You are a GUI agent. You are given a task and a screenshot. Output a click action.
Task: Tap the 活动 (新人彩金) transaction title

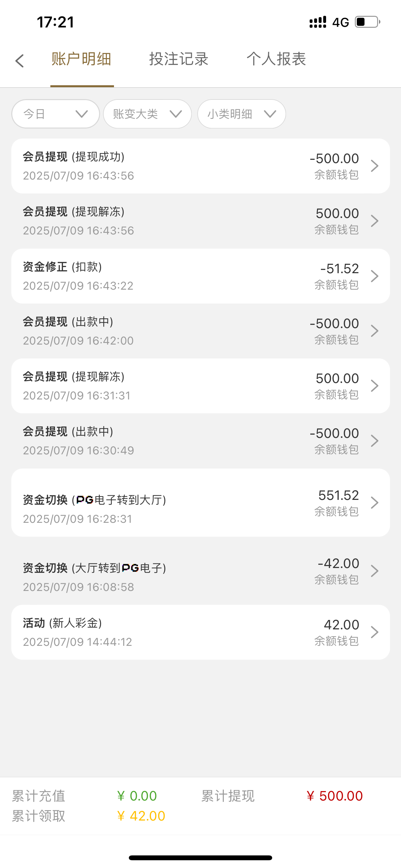pyautogui.click(x=63, y=623)
